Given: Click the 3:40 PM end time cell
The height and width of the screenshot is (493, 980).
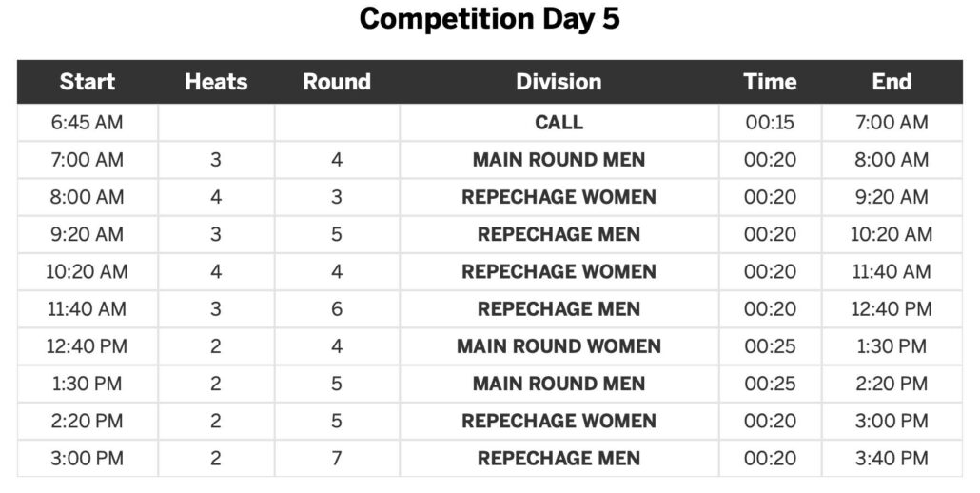Looking at the screenshot, I should 892,459.
